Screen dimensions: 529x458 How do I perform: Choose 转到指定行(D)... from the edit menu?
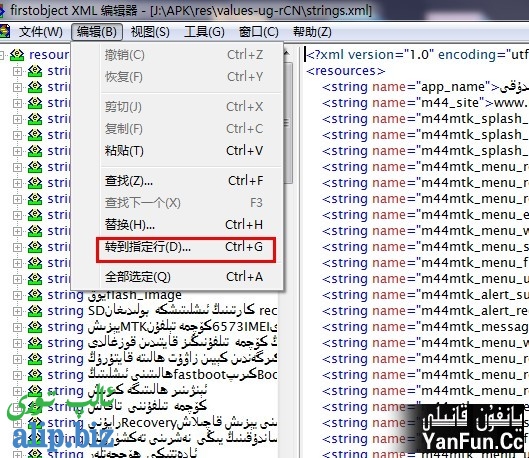pos(186,247)
